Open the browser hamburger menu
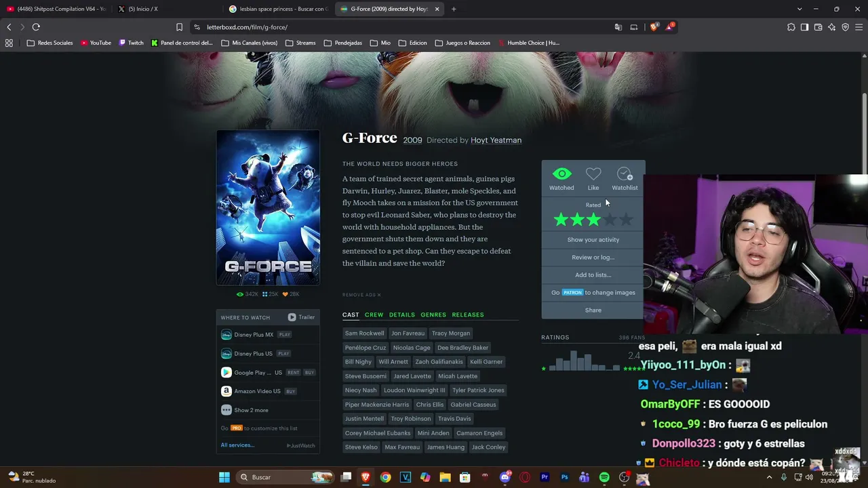 [859, 27]
